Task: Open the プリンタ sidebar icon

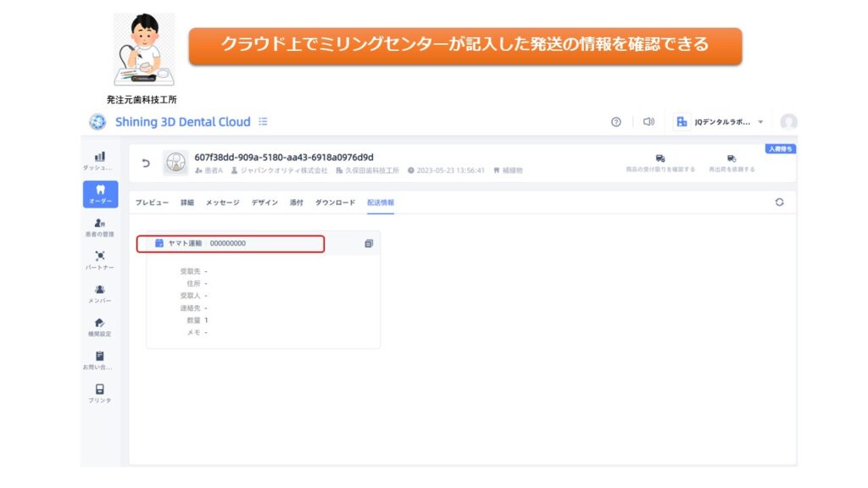Action: 100,393
